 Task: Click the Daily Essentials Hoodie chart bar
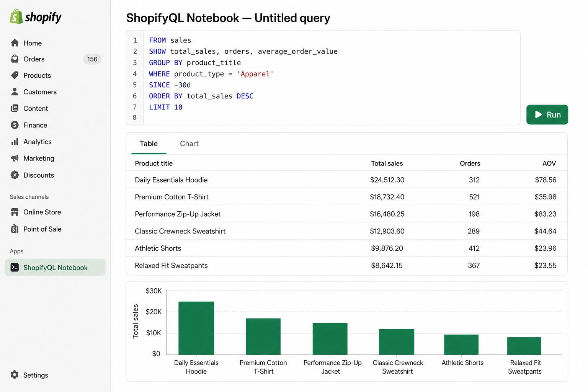[196, 328]
